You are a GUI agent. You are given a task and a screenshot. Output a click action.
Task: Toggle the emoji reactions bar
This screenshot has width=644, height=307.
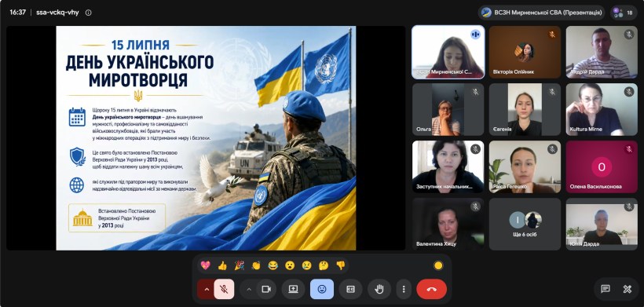pyautogui.click(x=322, y=289)
